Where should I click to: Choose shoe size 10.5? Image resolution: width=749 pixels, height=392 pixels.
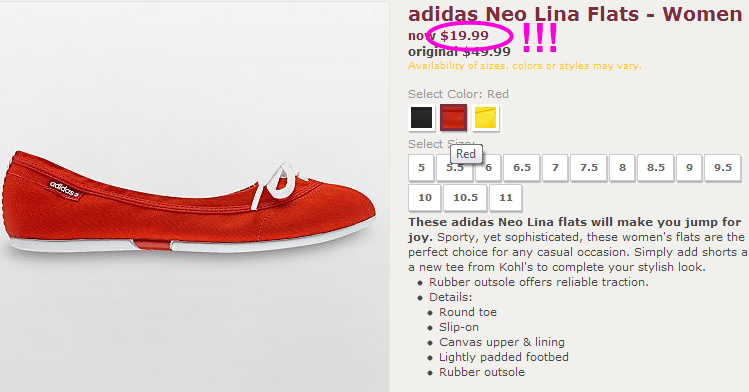tap(465, 198)
